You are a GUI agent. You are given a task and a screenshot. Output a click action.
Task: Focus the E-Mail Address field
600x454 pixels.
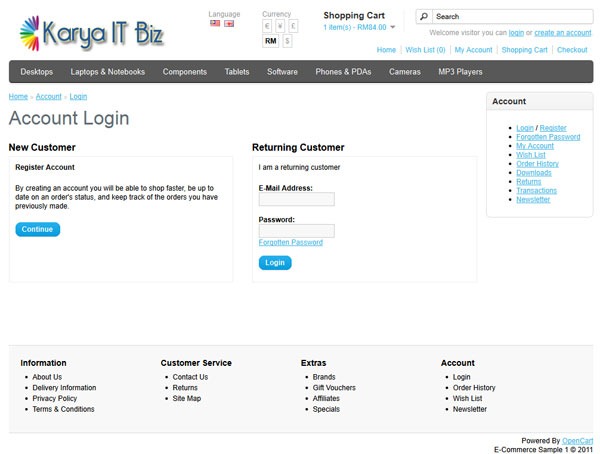coord(297,199)
